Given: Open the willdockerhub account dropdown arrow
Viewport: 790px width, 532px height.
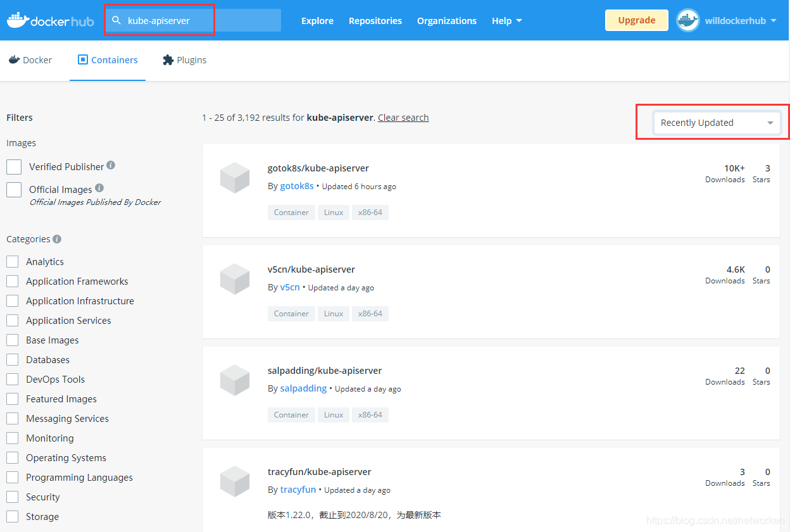Looking at the screenshot, I should (x=774, y=21).
